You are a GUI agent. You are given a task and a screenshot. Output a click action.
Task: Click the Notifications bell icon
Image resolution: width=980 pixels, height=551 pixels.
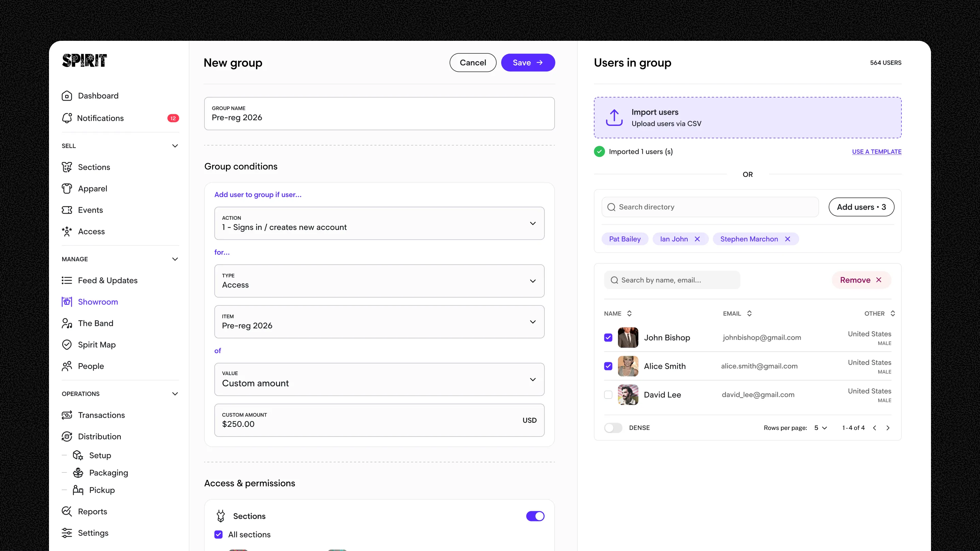67,118
